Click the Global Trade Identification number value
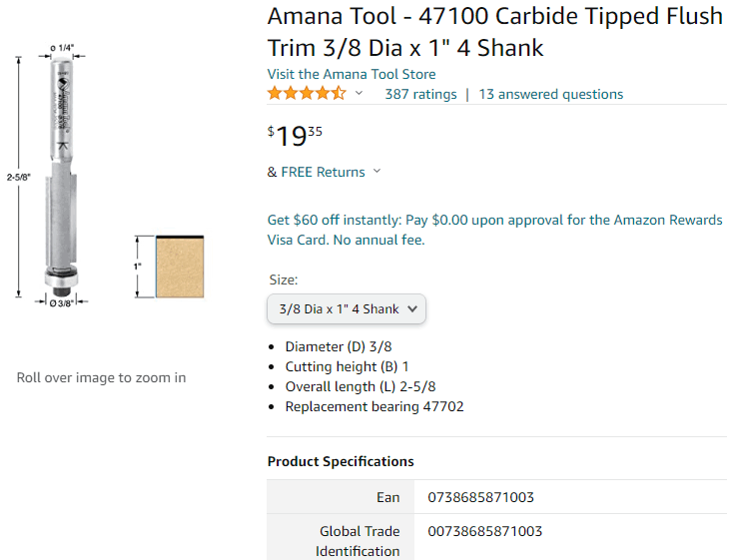The image size is (747, 560). (x=485, y=531)
